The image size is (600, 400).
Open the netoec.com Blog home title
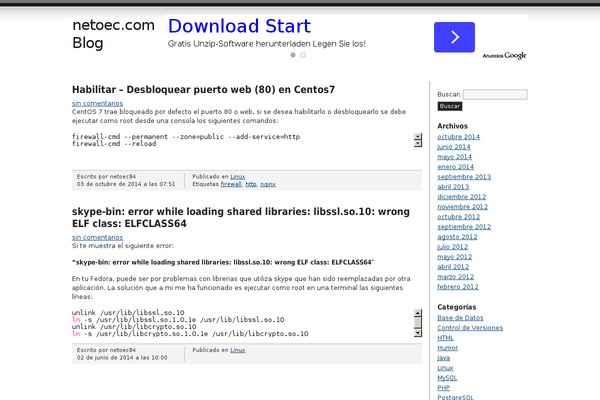[x=113, y=34]
